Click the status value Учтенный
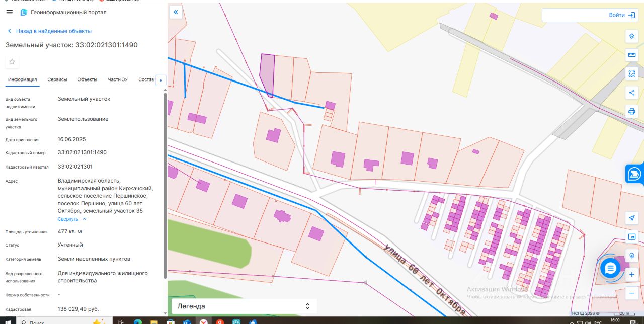 (x=70, y=245)
